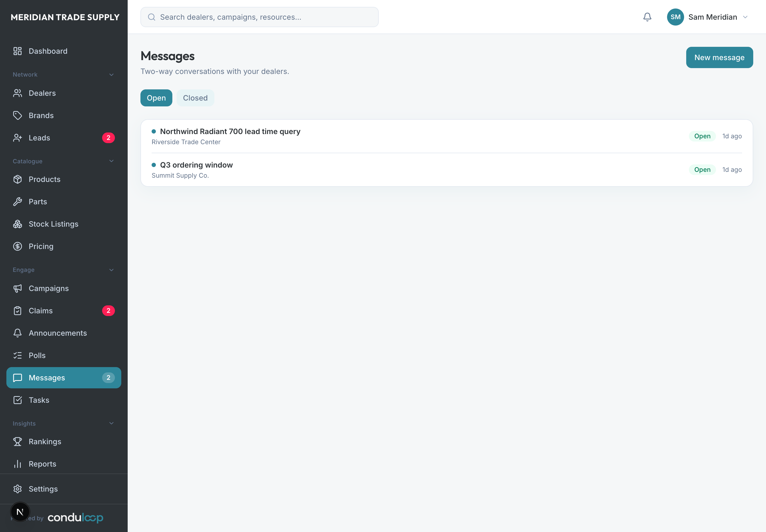Click unread dot beside Q3 ordering window
The height and width of the screenshot is (532, 766).
pyautogui.click(x=154, y=165)
